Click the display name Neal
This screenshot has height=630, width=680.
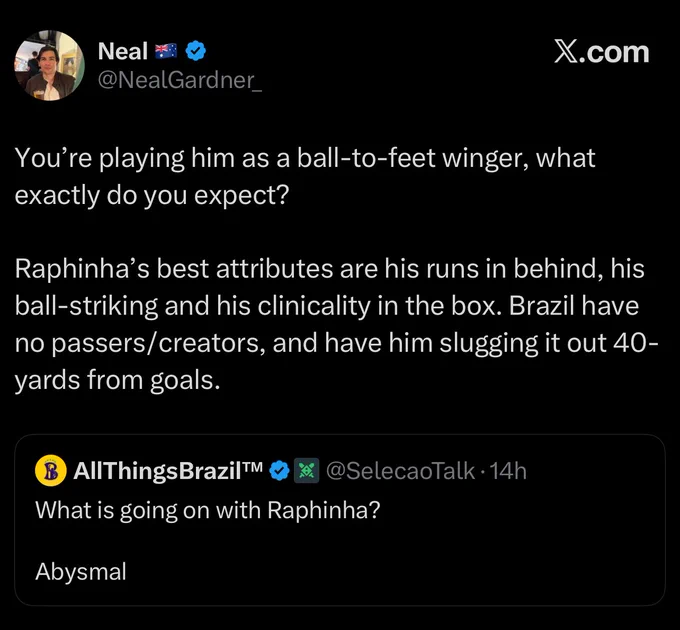(x=123, y=51)
